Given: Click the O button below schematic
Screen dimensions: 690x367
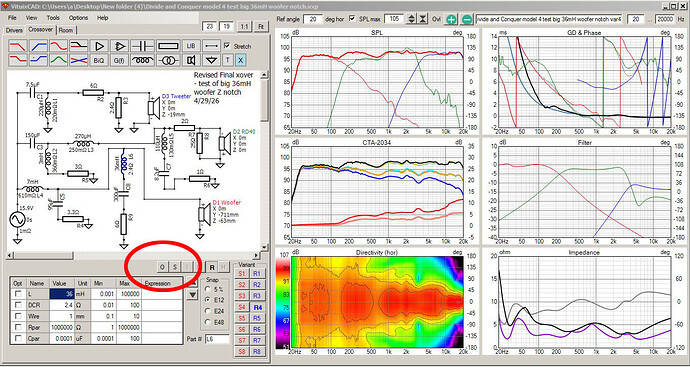Looking at the screenshot, I should pos(162,267).
